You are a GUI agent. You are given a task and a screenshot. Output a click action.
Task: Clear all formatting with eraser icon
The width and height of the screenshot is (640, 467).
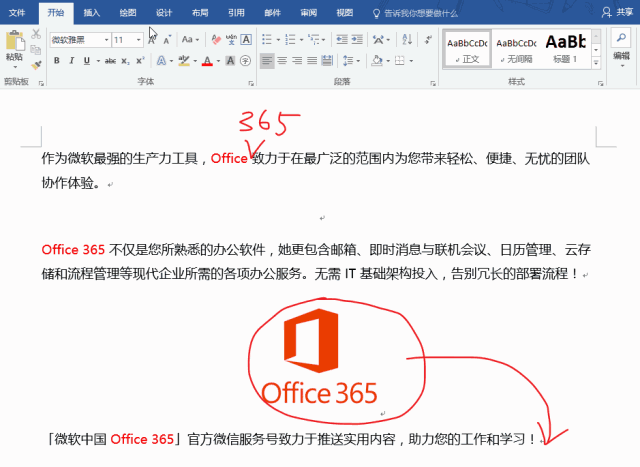click(x=216, y=40)
